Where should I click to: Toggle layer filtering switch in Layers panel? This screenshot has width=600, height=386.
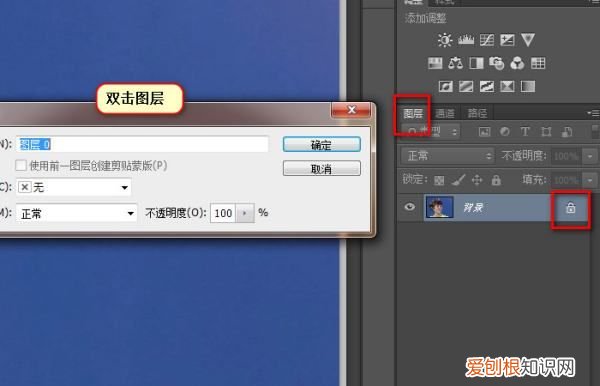tap(595, 131)
